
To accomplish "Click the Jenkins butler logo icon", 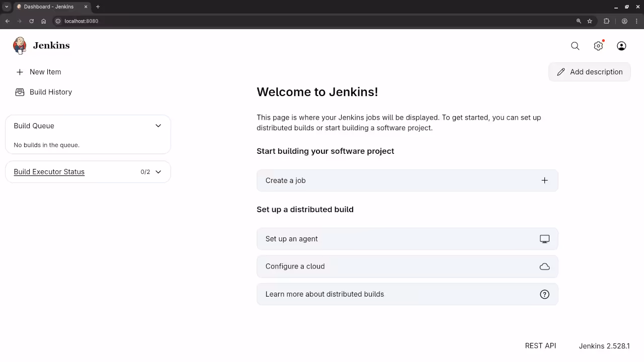I will (20, 46).
